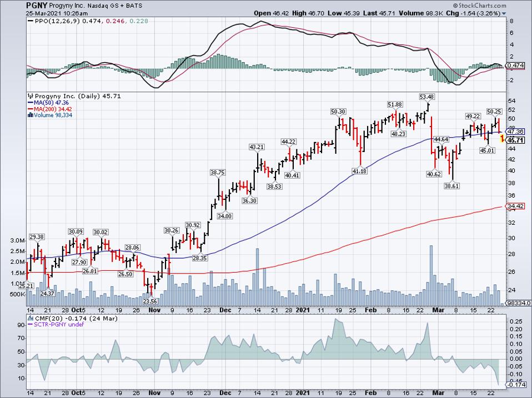Select the MA(200) 34.42 legend entry
Screen dimensions: 532x398
[50, 109]
